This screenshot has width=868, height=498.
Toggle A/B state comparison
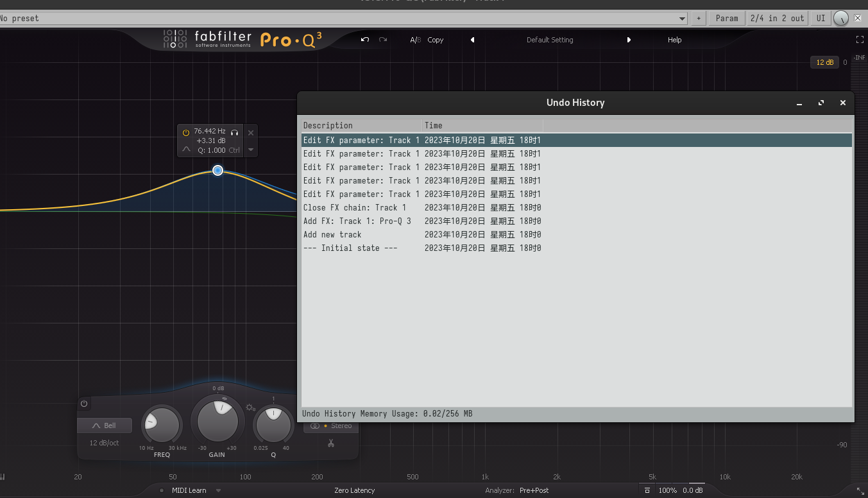tap(415, 40)
